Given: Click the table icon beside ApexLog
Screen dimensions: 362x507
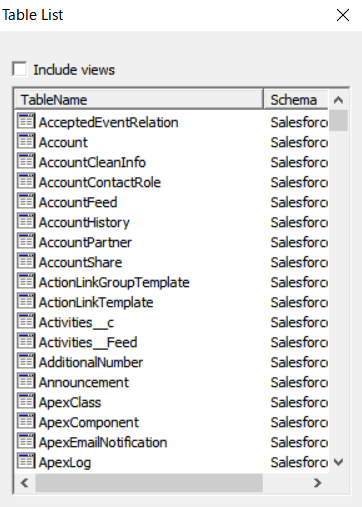Looking at the screenshot, I should (26, 461).
